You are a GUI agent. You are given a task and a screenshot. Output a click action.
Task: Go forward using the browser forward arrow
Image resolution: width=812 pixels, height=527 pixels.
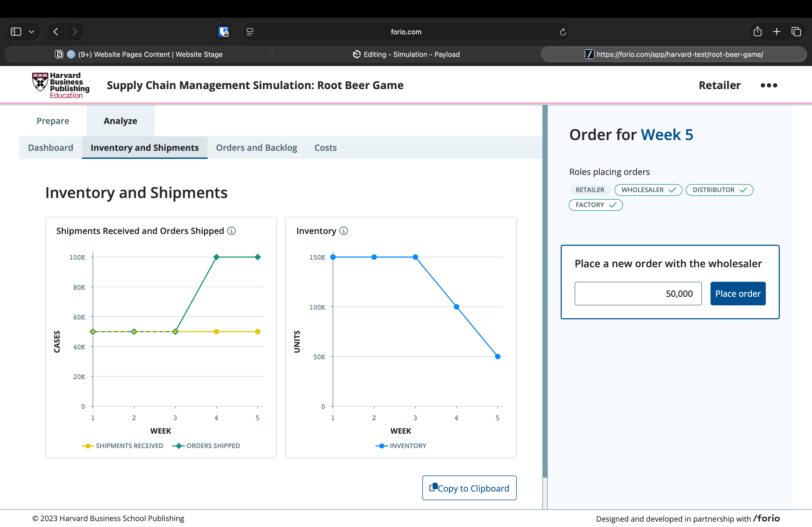75,32
